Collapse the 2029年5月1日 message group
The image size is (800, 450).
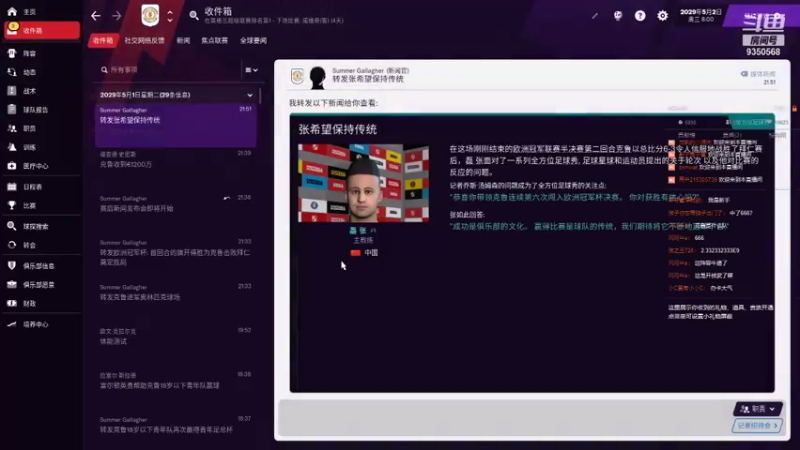249,95
